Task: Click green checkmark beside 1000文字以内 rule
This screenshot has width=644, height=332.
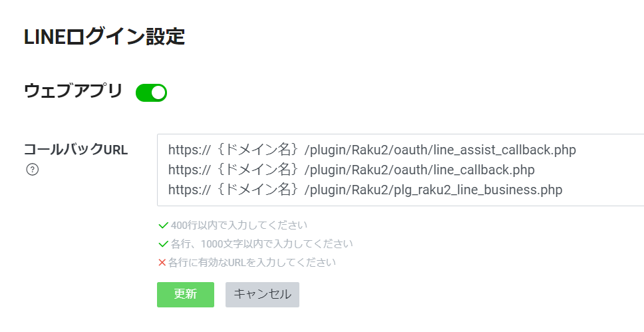Action: (x=163, y=244)
